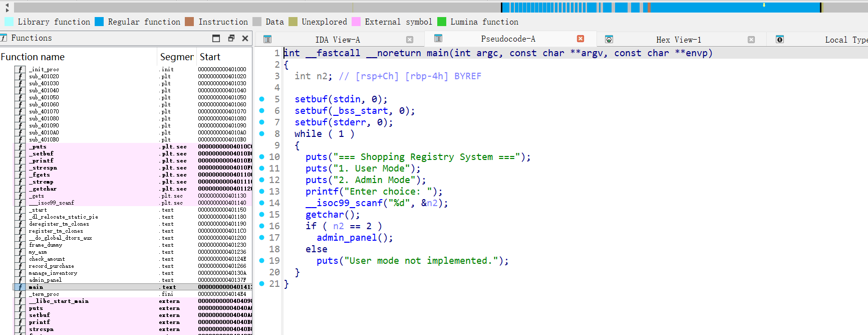
Task: Click the f icon beside frame_dummy
Action: tap(20, 245)
